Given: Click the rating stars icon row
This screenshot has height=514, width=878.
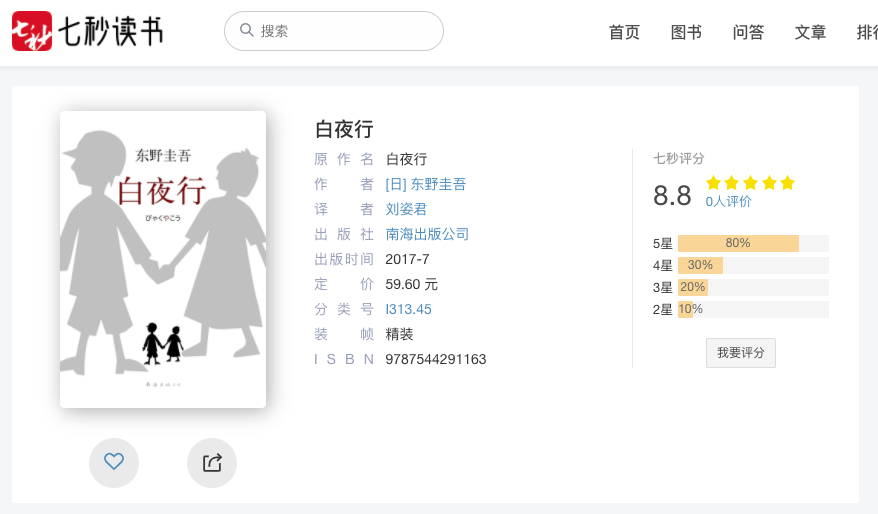Looking at the screenshot, I should coord(750,183).
